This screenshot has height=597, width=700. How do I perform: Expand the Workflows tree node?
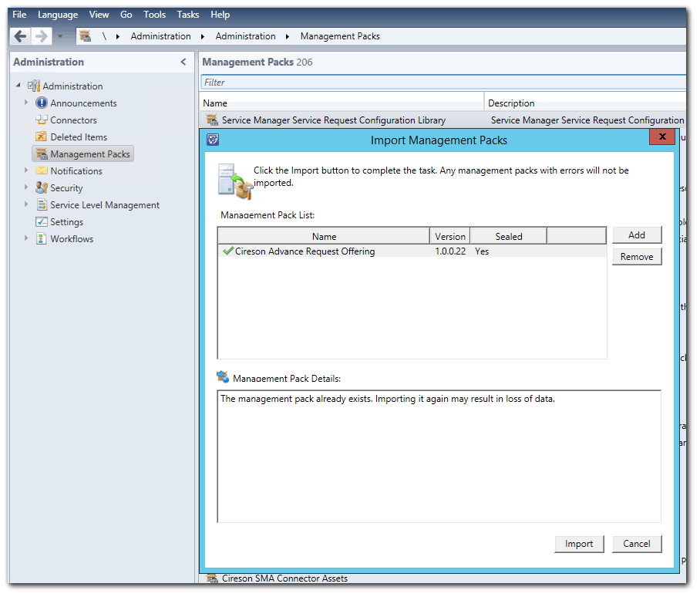click(x=26, y=238)
